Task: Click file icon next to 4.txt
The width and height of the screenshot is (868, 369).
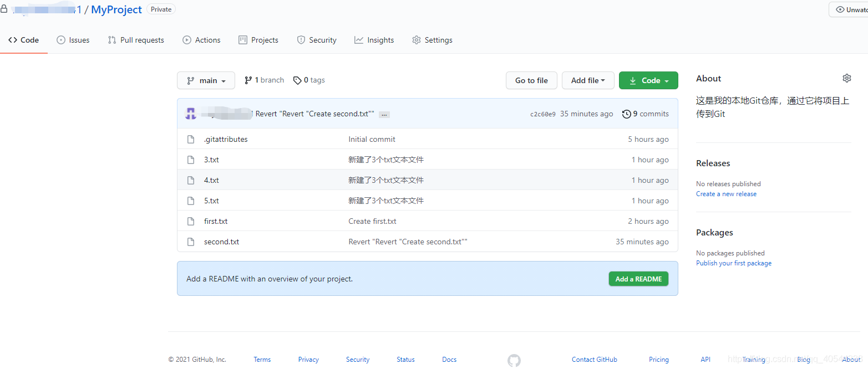Action: coord(191,180)
